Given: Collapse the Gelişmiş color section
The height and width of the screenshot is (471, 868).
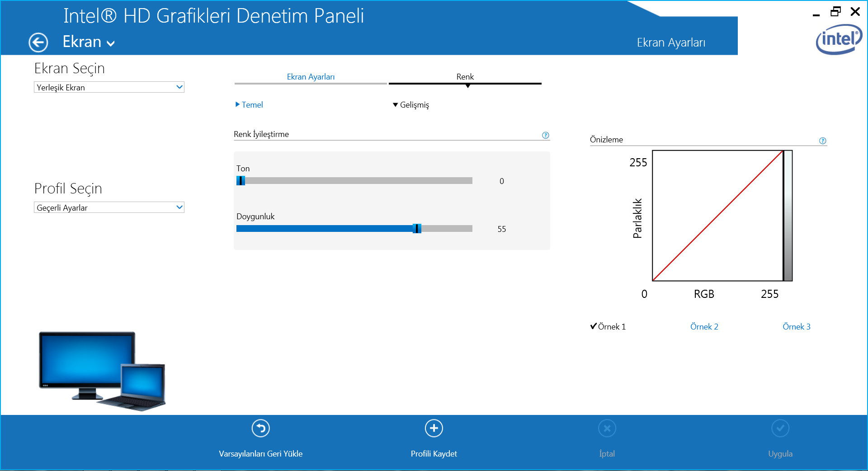Looking at the screenshot, I should [x=411, y=105].
